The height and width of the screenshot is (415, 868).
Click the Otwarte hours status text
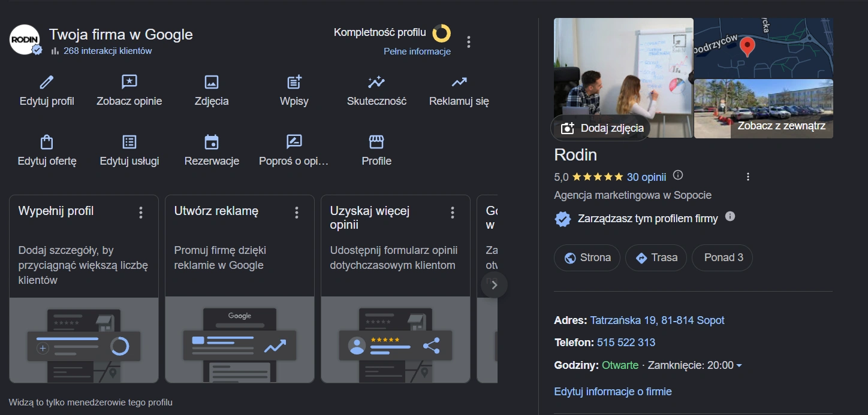pyautogui.click(x=620, y=365)
